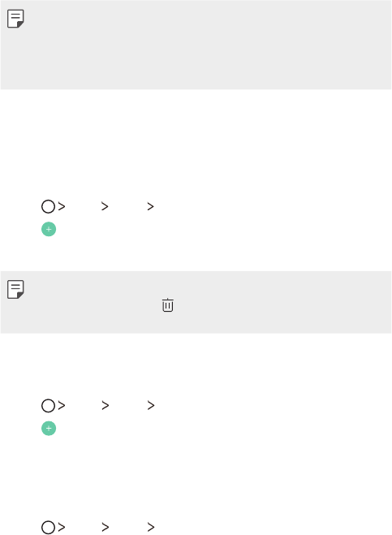392x535 pixels.
Task: Click the gray note box containing the trash icon
Action: tap(196, 302)
